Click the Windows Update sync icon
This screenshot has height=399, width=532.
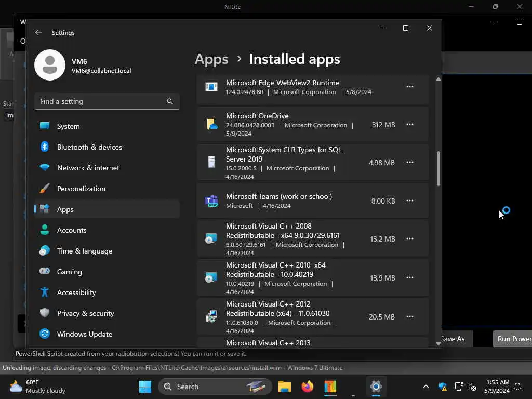pos(45,334)
